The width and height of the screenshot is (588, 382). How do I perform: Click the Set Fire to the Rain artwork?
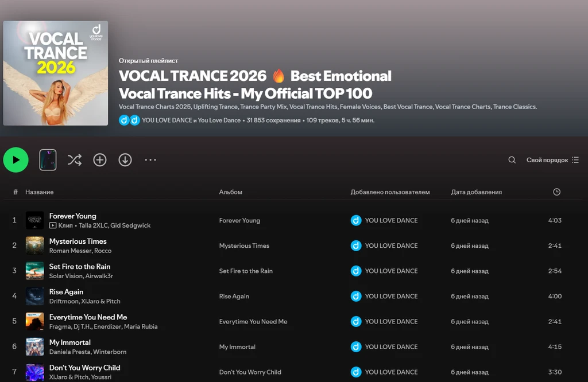click(x=34, y=271)
